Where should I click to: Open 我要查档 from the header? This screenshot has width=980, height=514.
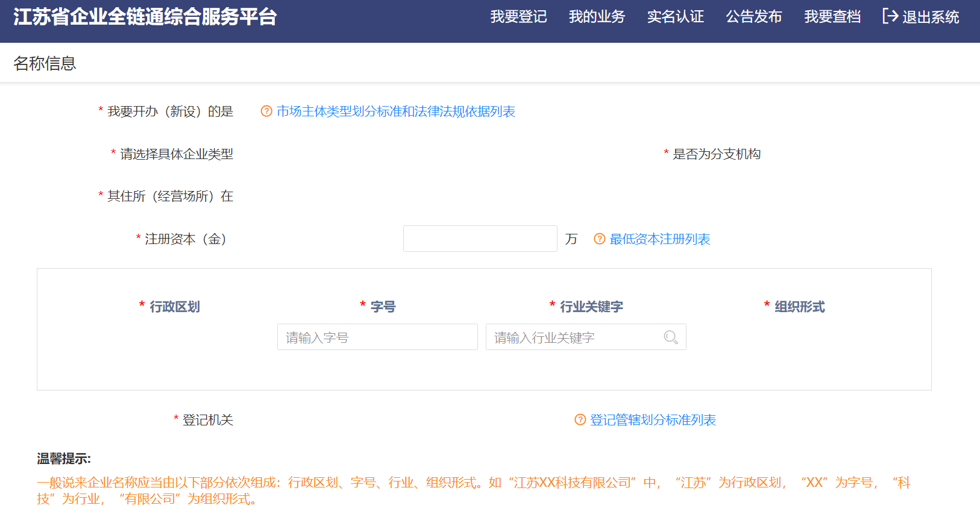(832, 17)
